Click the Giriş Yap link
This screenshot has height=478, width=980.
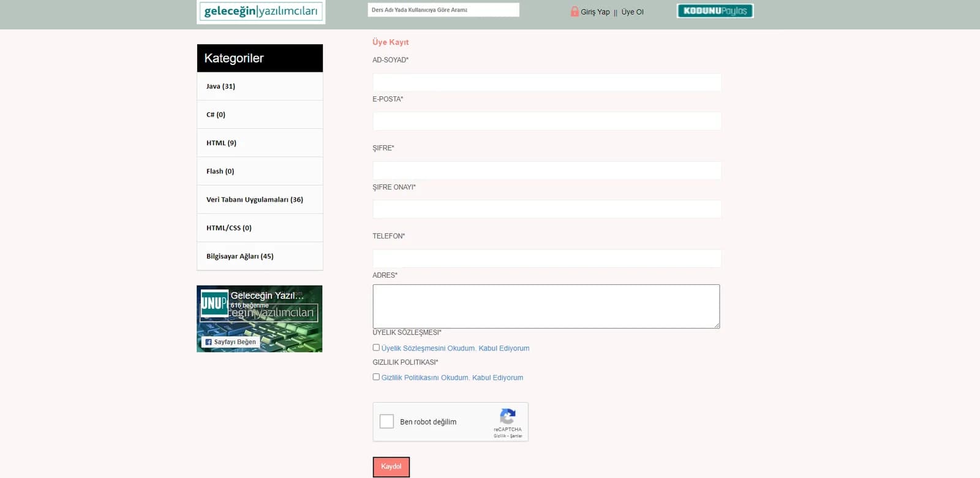595,12
